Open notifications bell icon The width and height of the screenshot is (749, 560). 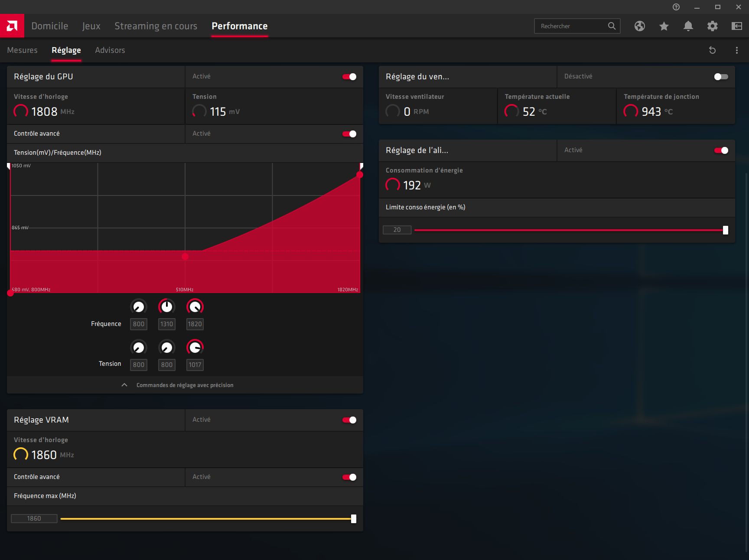coord(688,26)
